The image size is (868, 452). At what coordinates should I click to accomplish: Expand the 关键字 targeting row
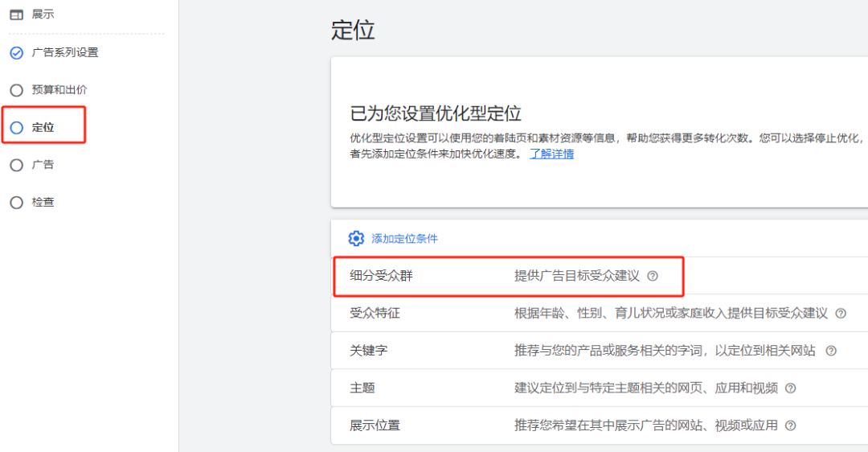pyautogui.click(x=369, y=351)
